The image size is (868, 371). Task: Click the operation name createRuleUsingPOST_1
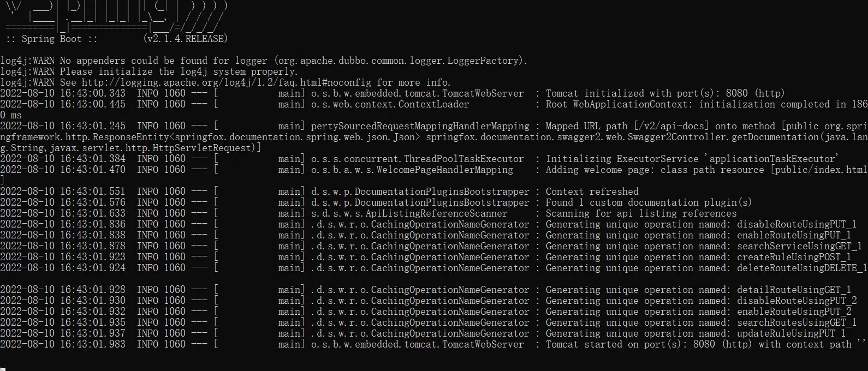[x=794, y=257]
